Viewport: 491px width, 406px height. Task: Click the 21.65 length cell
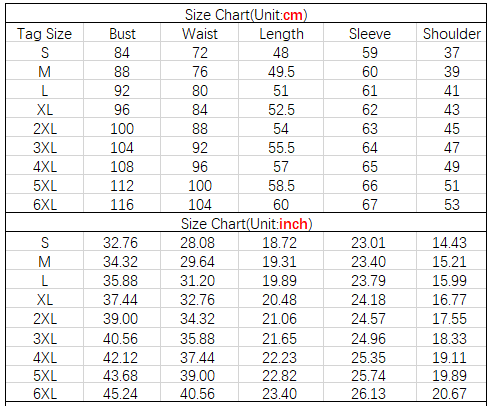(279, 339)
